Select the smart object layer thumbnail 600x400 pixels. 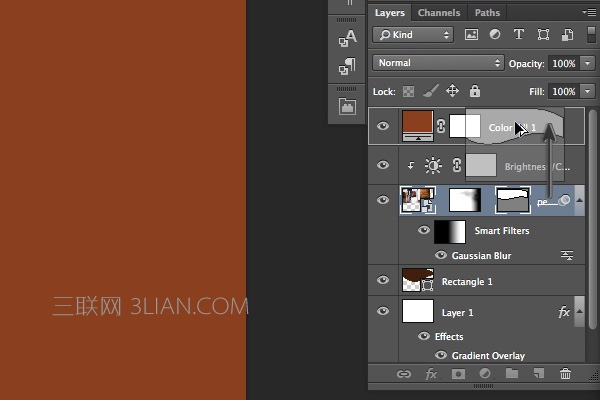pyautogui.click(x=417, y=200)
